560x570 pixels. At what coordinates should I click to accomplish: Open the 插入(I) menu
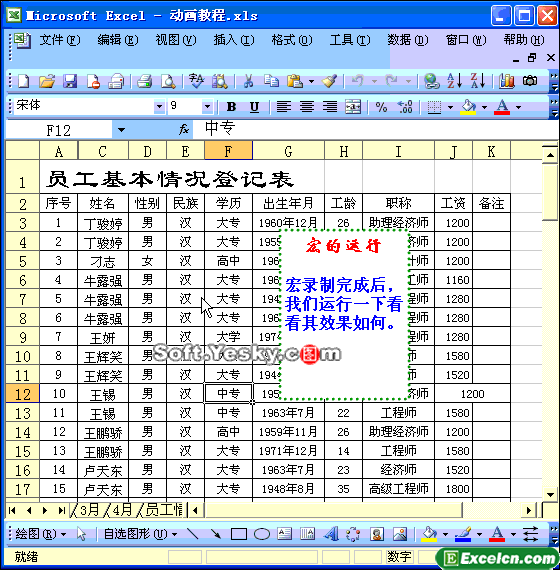(x=234, y=40)
